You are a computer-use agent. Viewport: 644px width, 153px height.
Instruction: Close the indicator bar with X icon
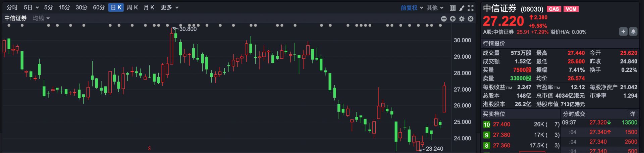pyautogui.click(x=471, y=19)
